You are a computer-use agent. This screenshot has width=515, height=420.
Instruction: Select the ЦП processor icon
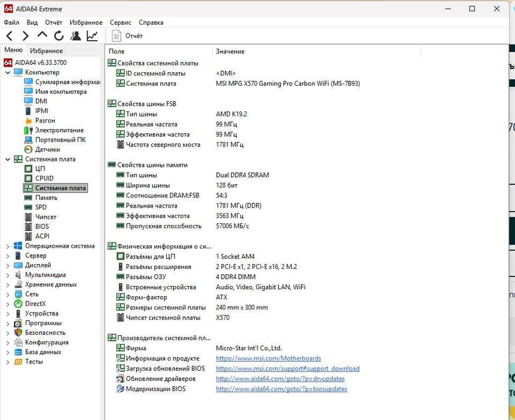(x=28, y=169)
